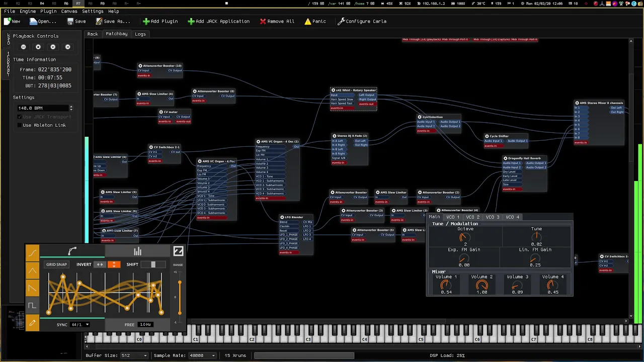Open the Help menu
This screenshot has width=644, height=362.
[114, 11]
